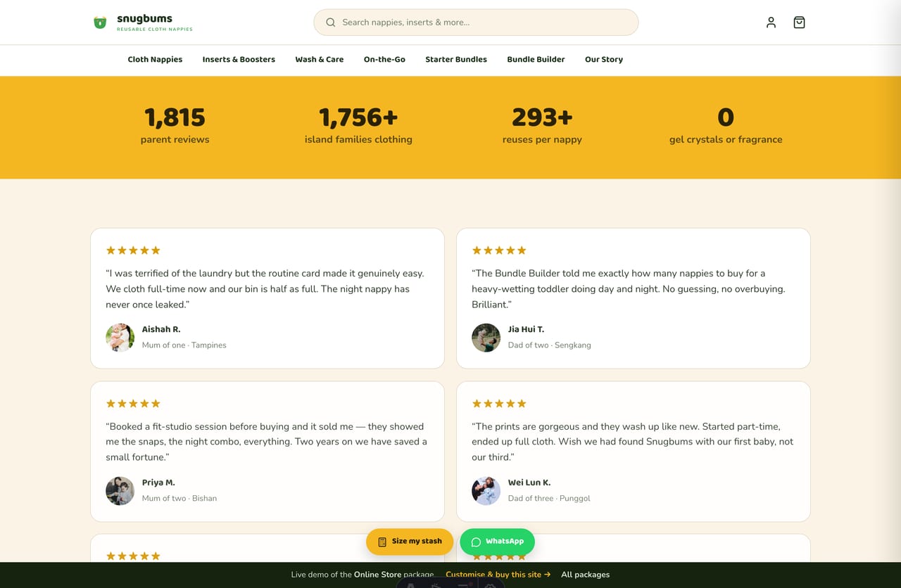Click the name Wei Lun K.
The image size is (901, 588).
click(529, 482)
